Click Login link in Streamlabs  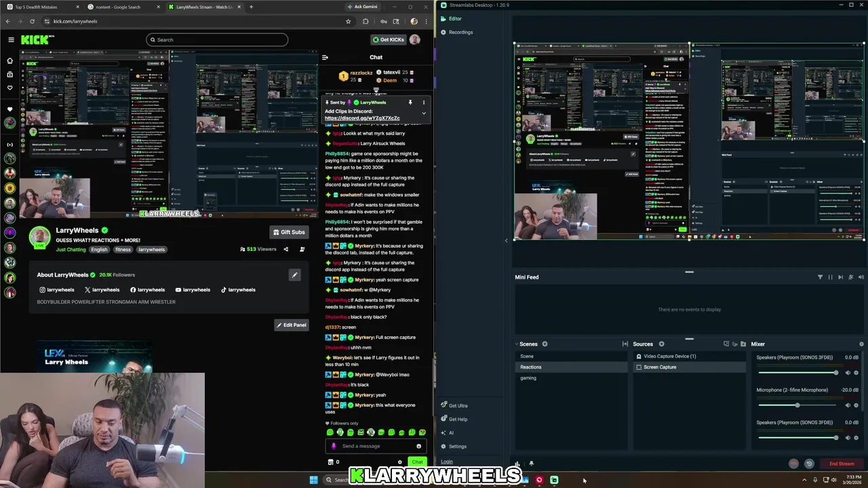(447, 462)
